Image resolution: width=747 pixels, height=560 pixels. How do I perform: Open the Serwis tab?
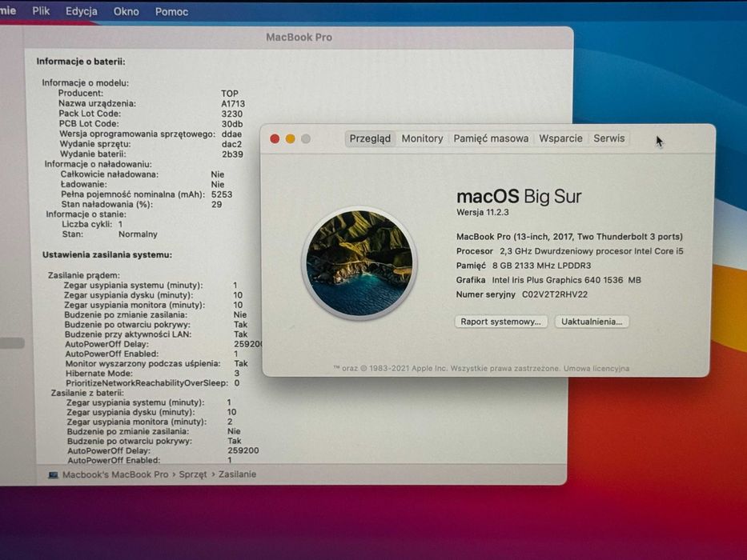click(x=608, y=138)
